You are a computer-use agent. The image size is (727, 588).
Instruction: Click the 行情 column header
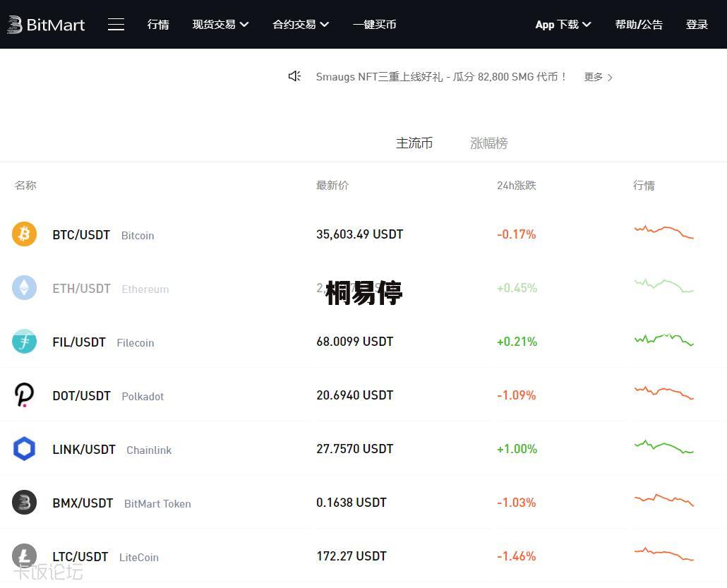click(644, 186)
